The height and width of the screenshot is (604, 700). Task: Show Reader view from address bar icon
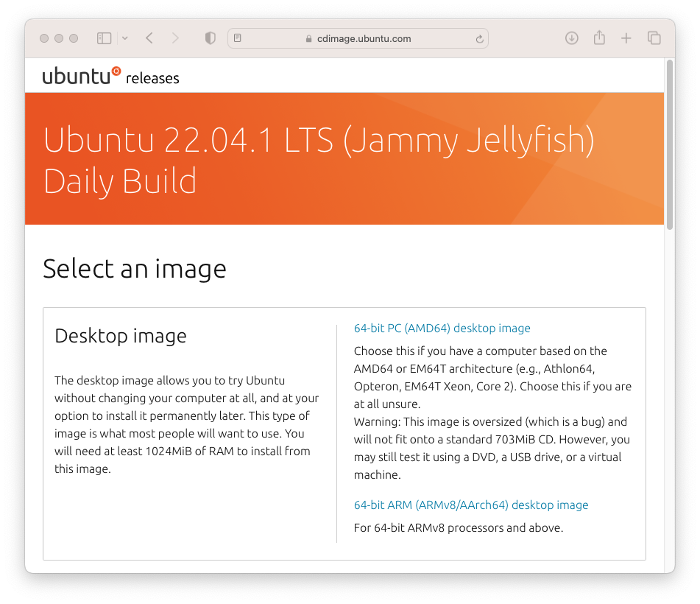[238, 38]
